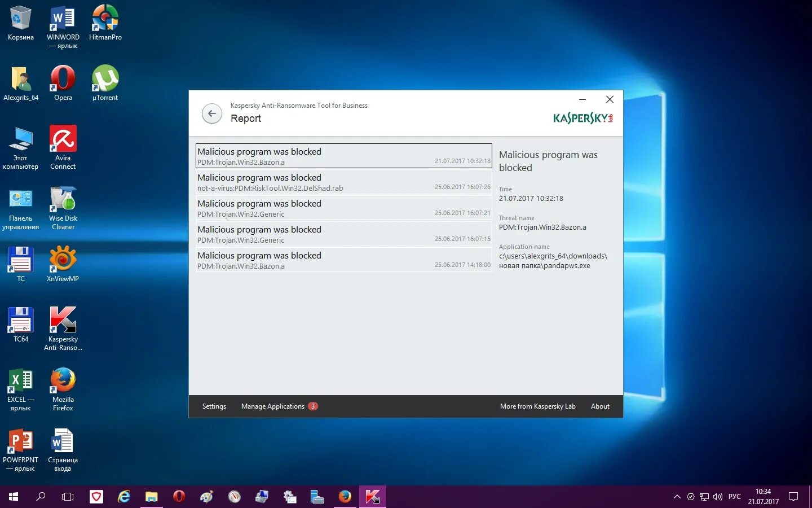Show hidden system tray icons
This screenshot has height=508, width=812.
[677, 497]
